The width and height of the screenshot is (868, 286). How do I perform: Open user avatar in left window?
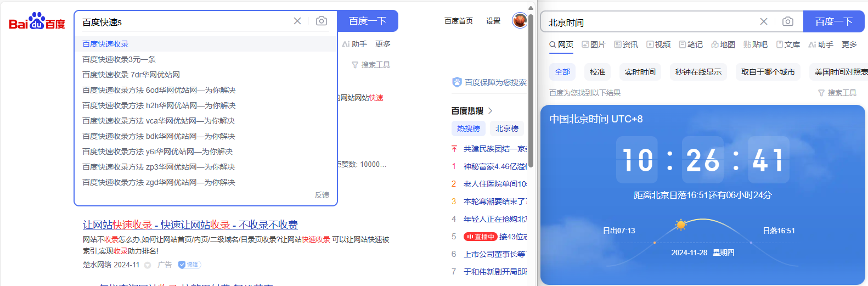[520, 21]
